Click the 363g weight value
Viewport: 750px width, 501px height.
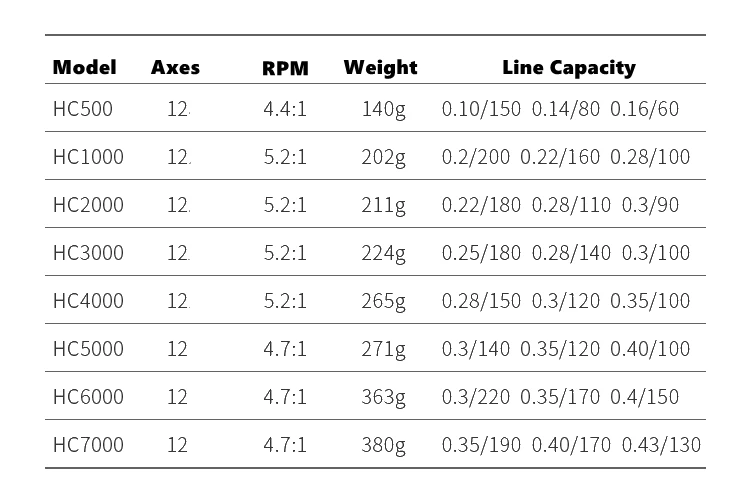(x=384, y=398)
